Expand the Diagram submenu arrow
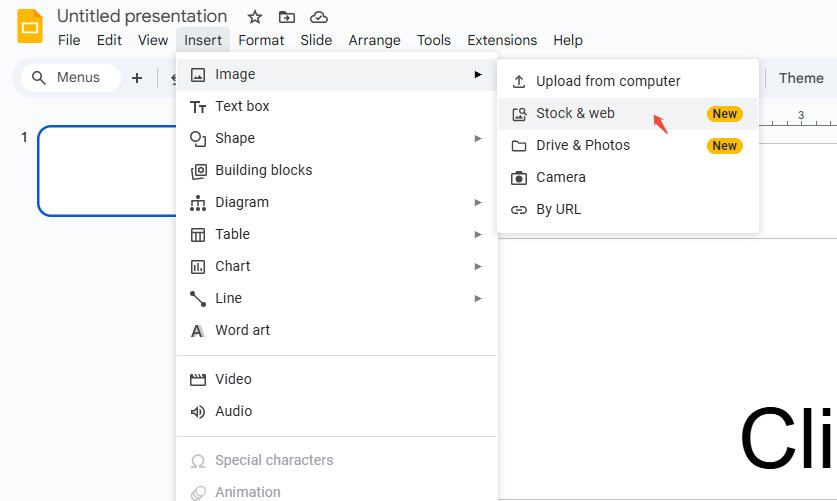The image size is (837, 501). coord(478,203)
